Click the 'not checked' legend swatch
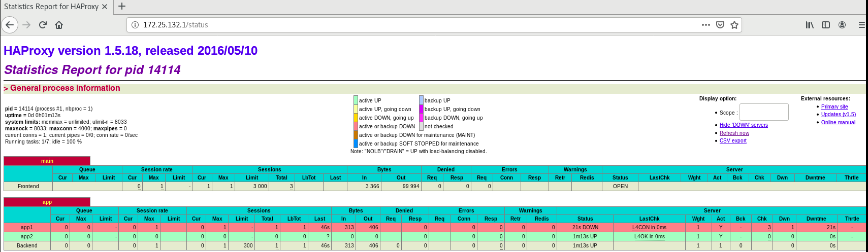 pos(421,126)
